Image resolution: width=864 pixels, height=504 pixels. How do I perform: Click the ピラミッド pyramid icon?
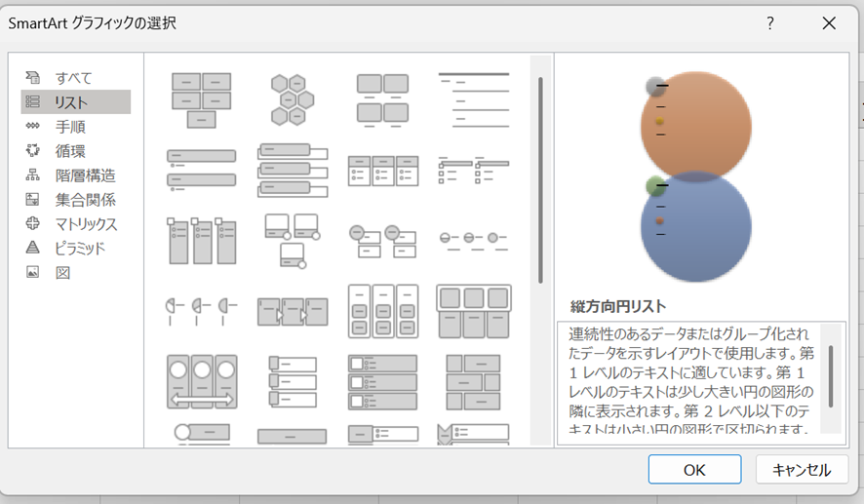[33, 249]
